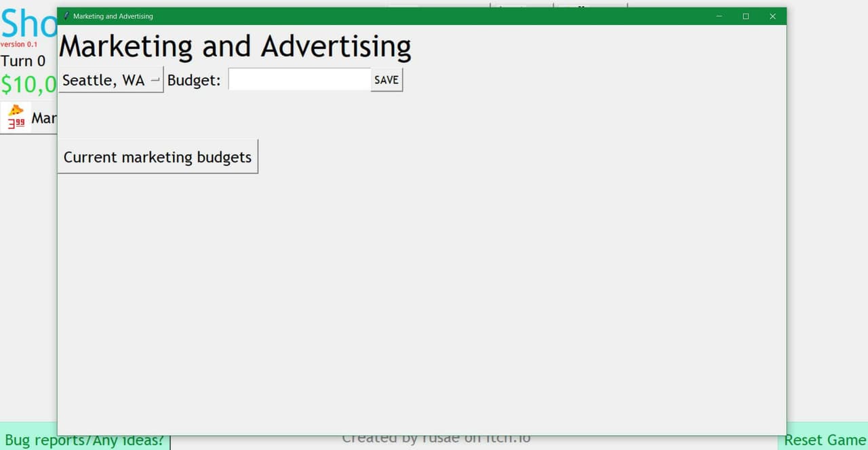
Task: Click the small indicator on the city dropdown
Action: pyautogui.click(x=155, y=80)
